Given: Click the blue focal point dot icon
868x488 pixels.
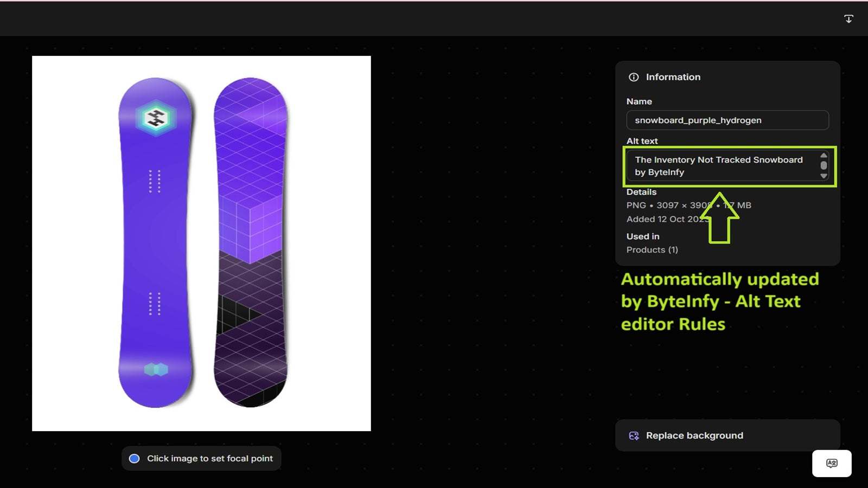Looking at the screenshot, I should 134,458.
